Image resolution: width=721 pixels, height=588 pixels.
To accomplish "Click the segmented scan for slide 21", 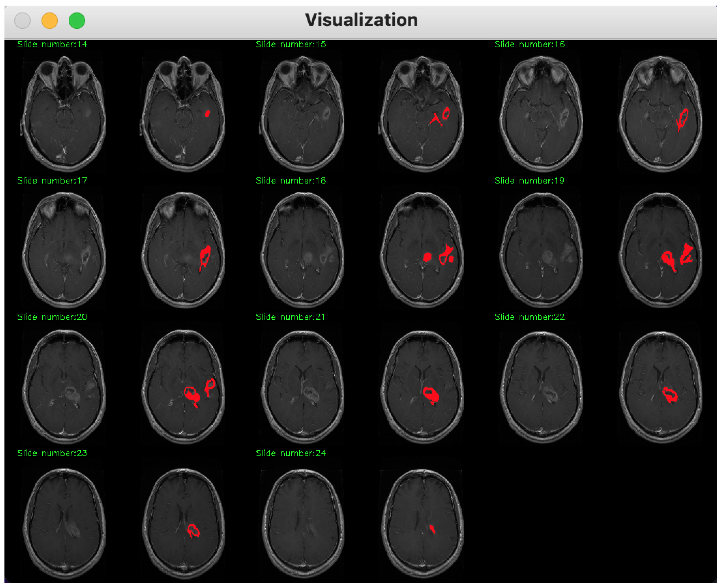I will 422,387.
